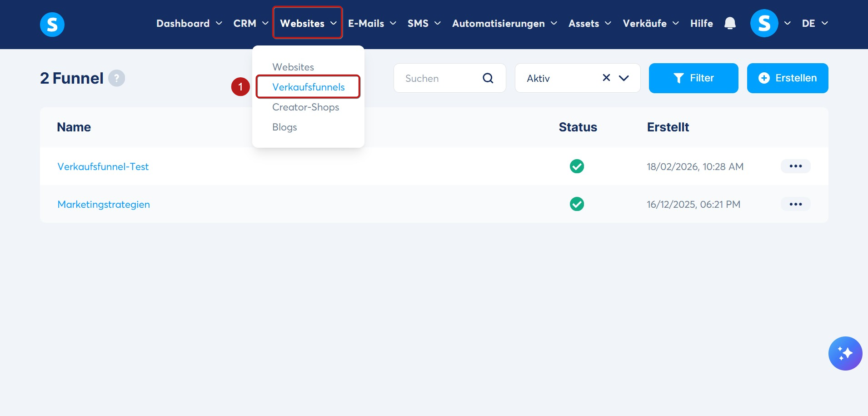868x416 pixels.
Task: Clear the Aktiv filter with the X
Action: [x=606, y=78]
